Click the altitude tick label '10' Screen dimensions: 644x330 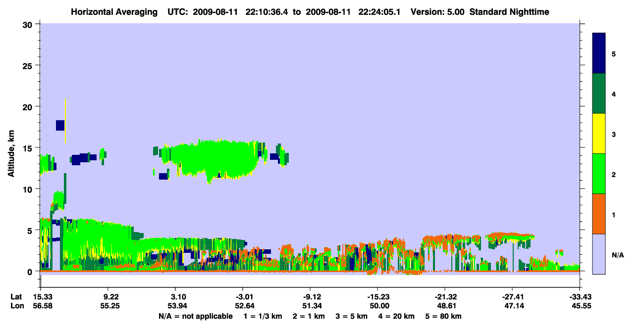tap(29, 189)
